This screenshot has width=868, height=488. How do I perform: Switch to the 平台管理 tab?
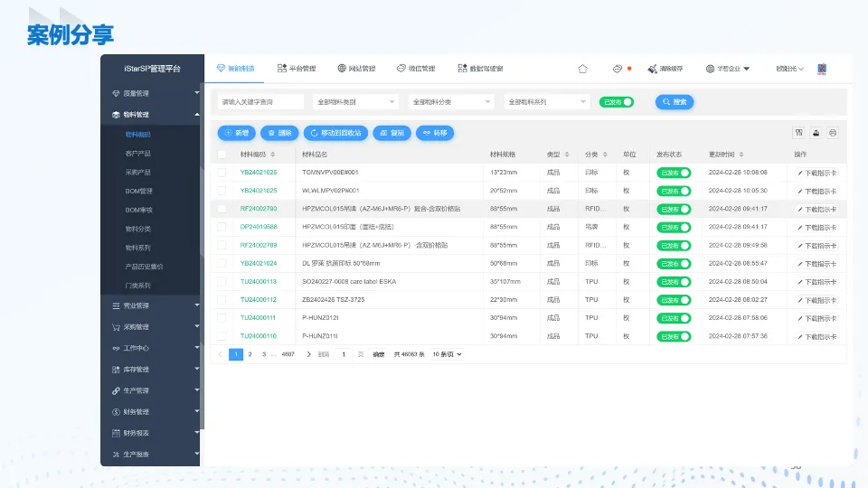point(297,69)
